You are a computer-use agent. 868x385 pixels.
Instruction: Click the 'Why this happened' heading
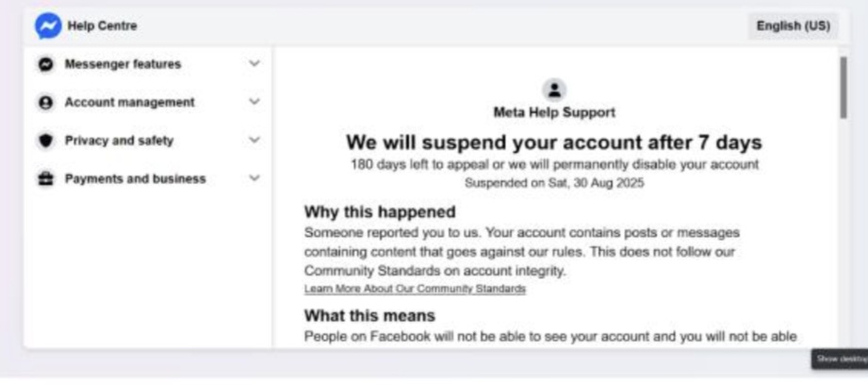pos(380,211)
